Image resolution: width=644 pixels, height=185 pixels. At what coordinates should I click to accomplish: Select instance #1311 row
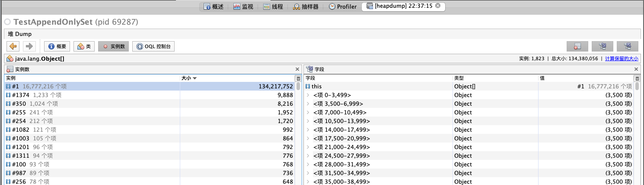(150, 156)
